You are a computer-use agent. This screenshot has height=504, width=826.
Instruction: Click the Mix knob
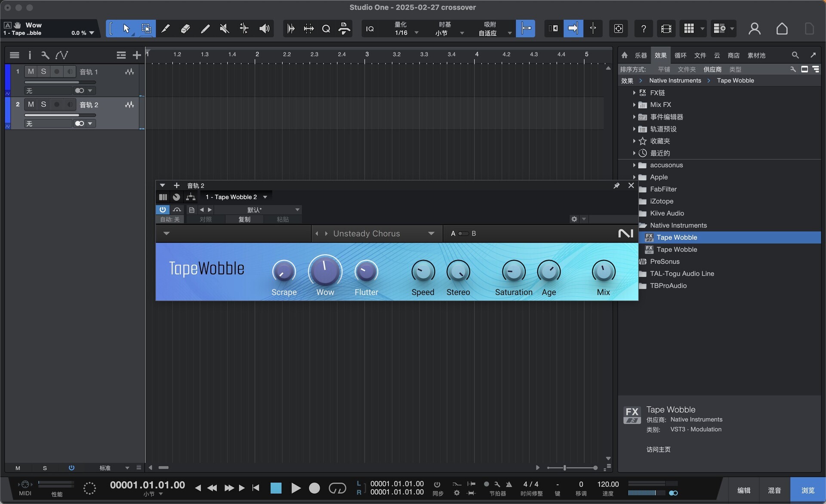(603, 271)
